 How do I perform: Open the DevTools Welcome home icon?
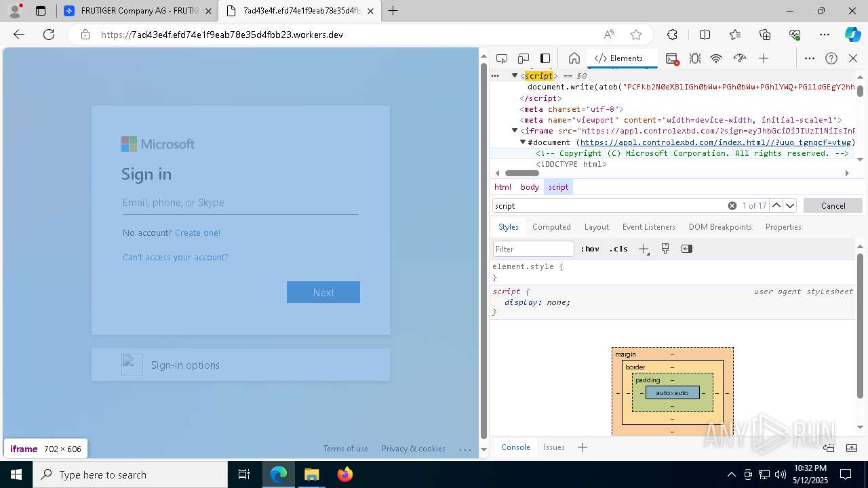pyautogui.click(x=574, y=58)
